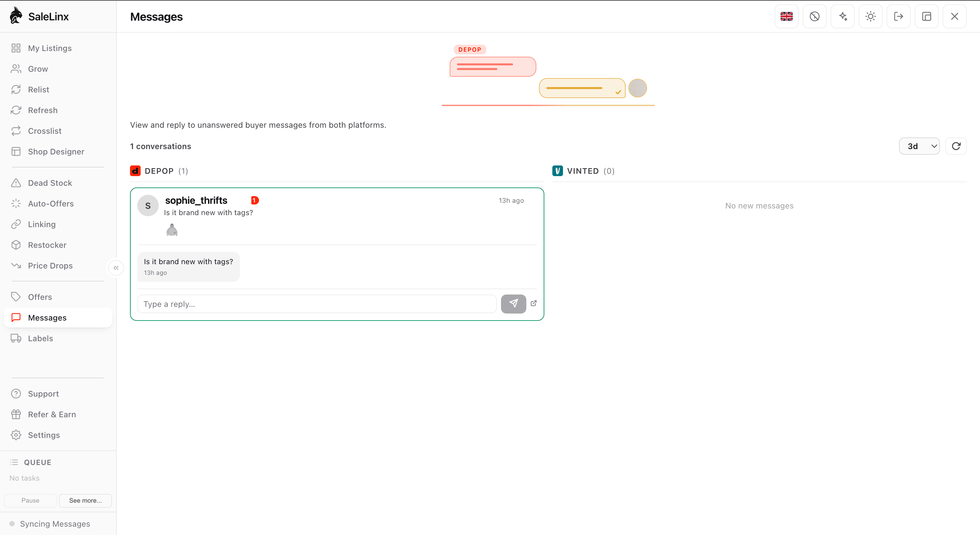Click the window layout icon in header
The image size is (980, 535).
(926, 16)
